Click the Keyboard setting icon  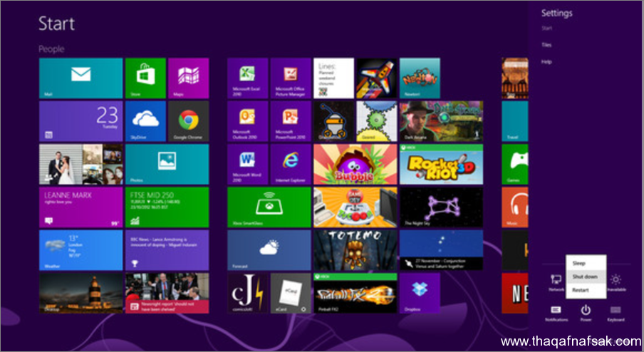click(x=616, y=314)
